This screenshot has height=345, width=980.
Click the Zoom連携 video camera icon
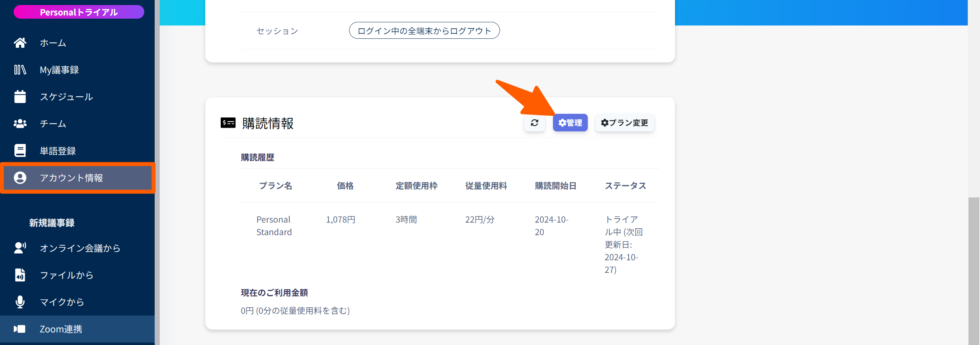(20, 329)
